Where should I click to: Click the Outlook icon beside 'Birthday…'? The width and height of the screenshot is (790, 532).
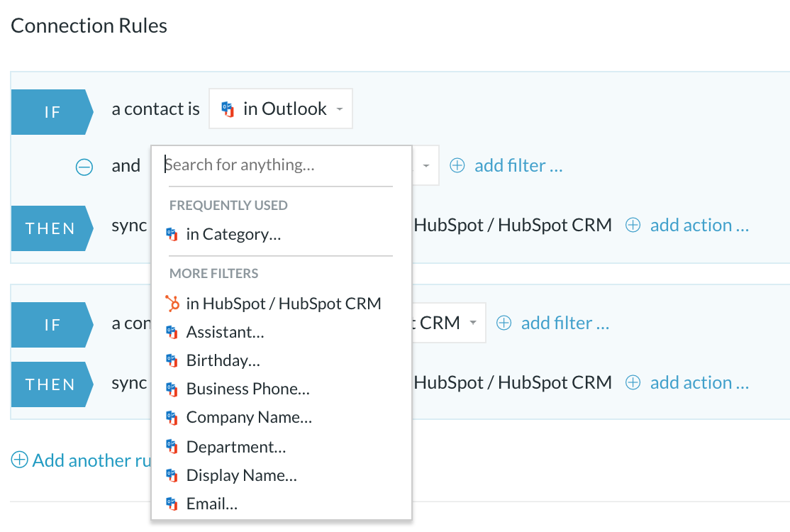(x=172, y=361)
